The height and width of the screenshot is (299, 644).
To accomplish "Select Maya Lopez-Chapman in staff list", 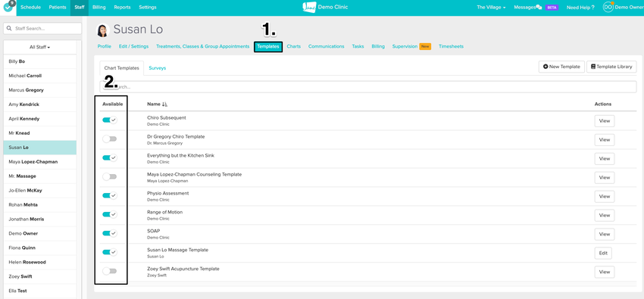I will click(40, 162).
